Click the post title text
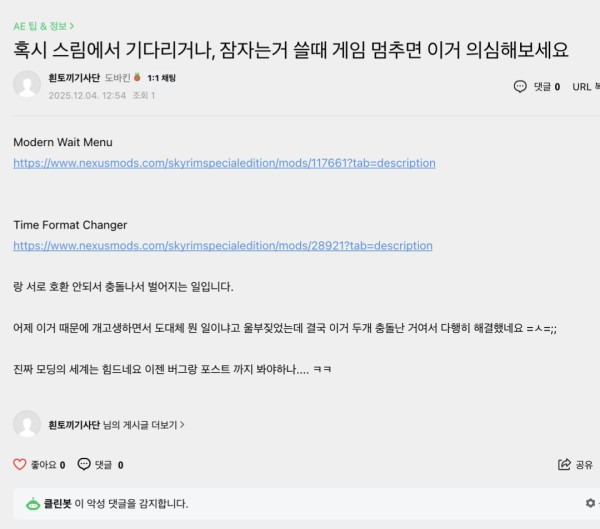The image size is (600, 529). 290,49
